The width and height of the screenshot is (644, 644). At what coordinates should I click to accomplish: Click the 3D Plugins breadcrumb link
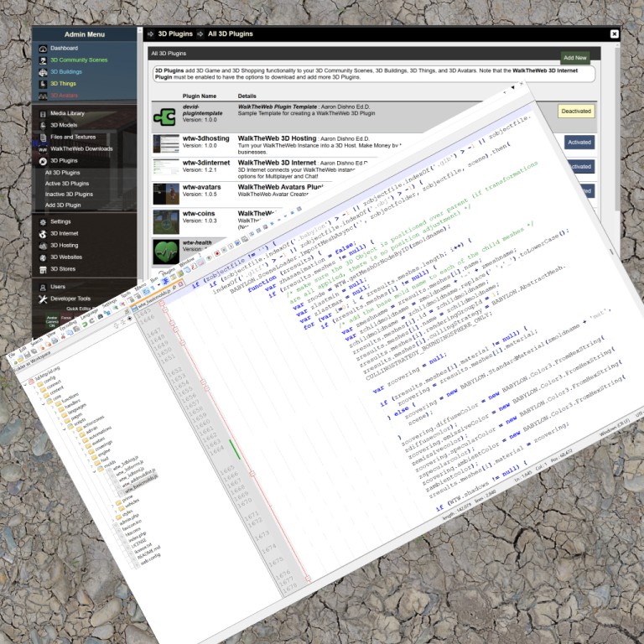point(175,34)
